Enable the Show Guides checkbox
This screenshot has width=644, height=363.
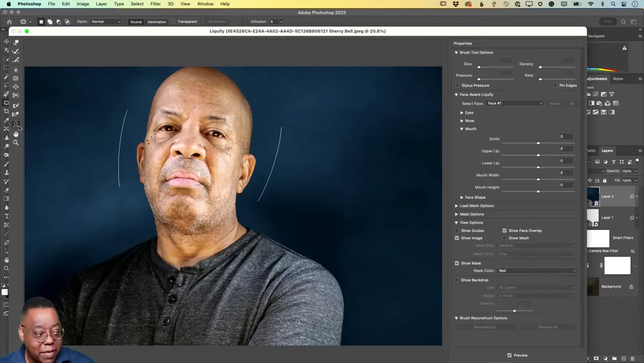click(x=457, y=230)
